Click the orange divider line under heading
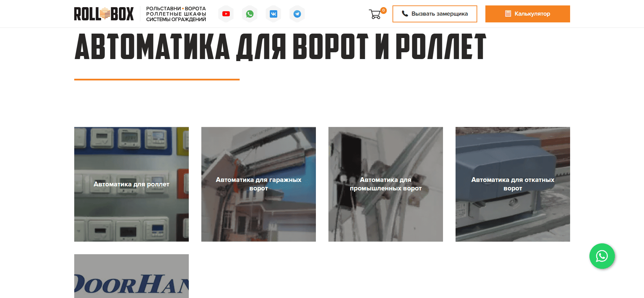This screenshot has height=298, width=644. tap(157, 79)
